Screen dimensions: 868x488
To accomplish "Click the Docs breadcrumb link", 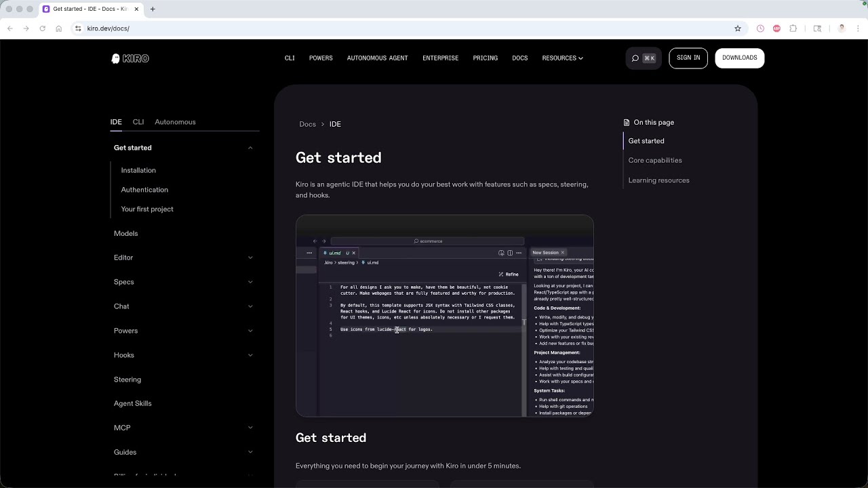I will [307, 124].
